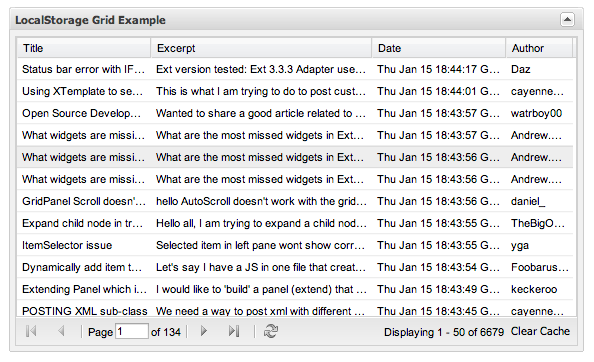This screenshot has height=362, width=594.
Task: Click excerpt 'Hello all, I am trying to expand...'
Action: 261,223
